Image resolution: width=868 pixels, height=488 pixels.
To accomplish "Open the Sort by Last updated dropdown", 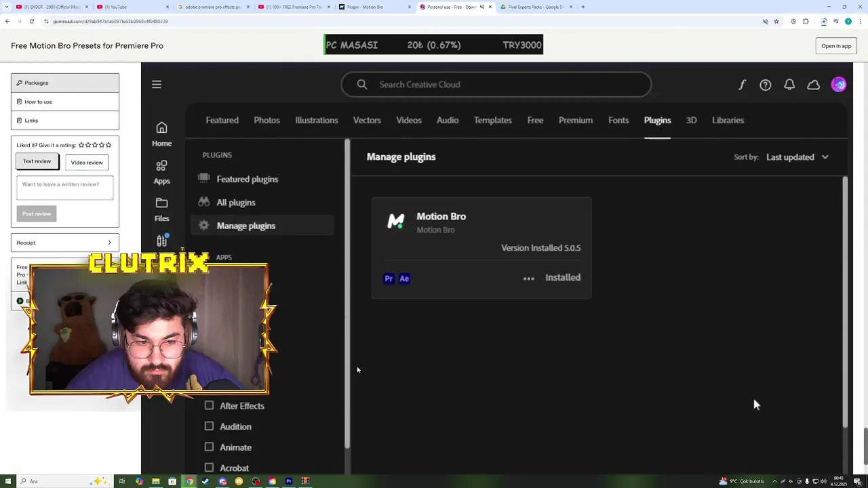I will point(797,157).
